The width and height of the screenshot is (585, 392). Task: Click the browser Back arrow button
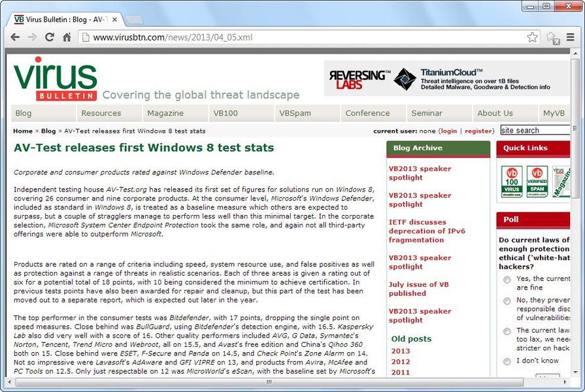tap(16, 37)
